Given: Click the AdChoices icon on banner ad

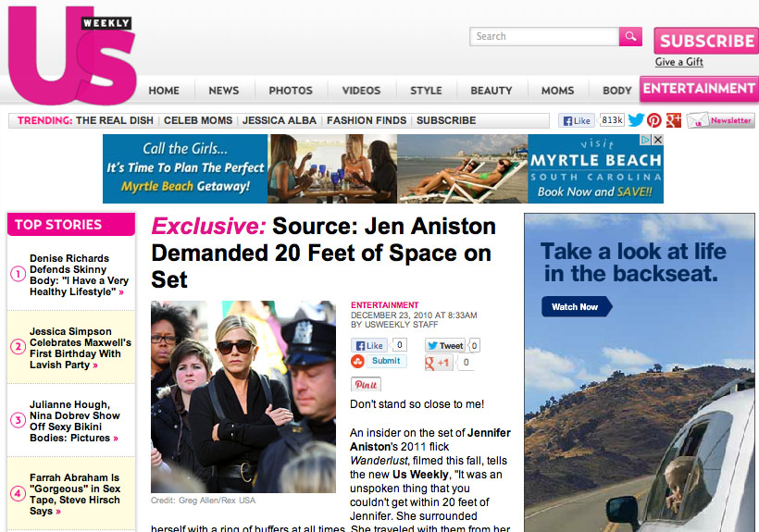Looking at the screenshot, I should [x=646, y=140].
